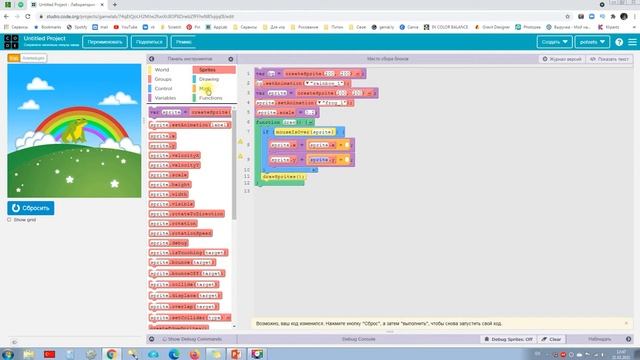The width and height of the screenshot is (640, 360).
Task: Switch to Show Text mode
Action: coord(609,59)
